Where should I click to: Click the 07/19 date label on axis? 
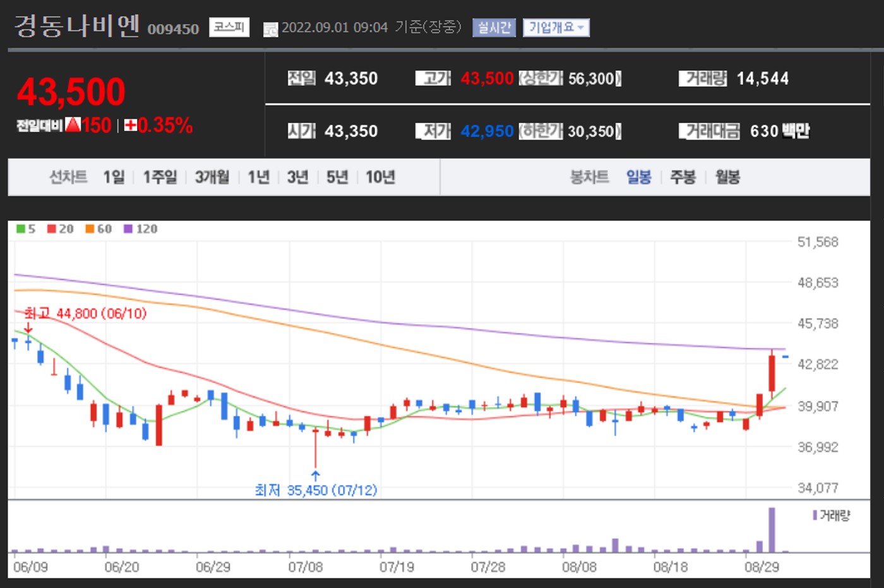coord(397,567)
